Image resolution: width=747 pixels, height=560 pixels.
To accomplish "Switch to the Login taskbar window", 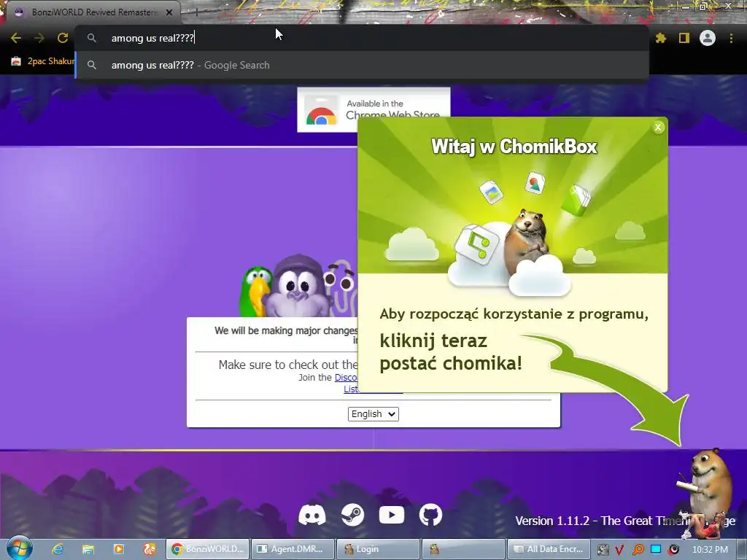I will click(378, 549).
